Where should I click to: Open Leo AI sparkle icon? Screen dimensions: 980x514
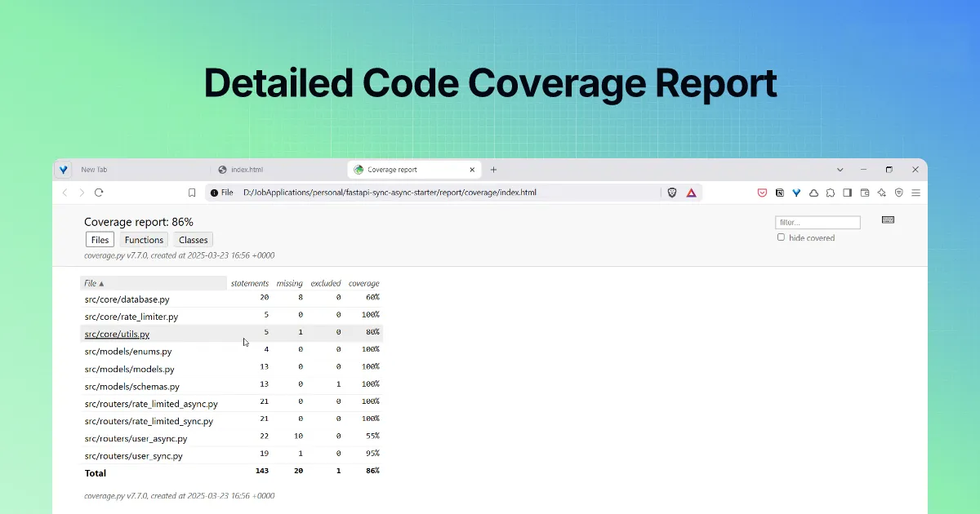(882, 193)
